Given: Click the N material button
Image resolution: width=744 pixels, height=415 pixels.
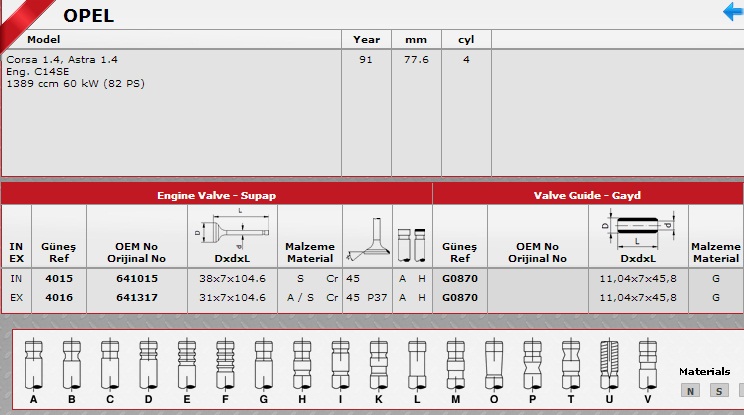Looking at the screenshot, I should [689, 391].
